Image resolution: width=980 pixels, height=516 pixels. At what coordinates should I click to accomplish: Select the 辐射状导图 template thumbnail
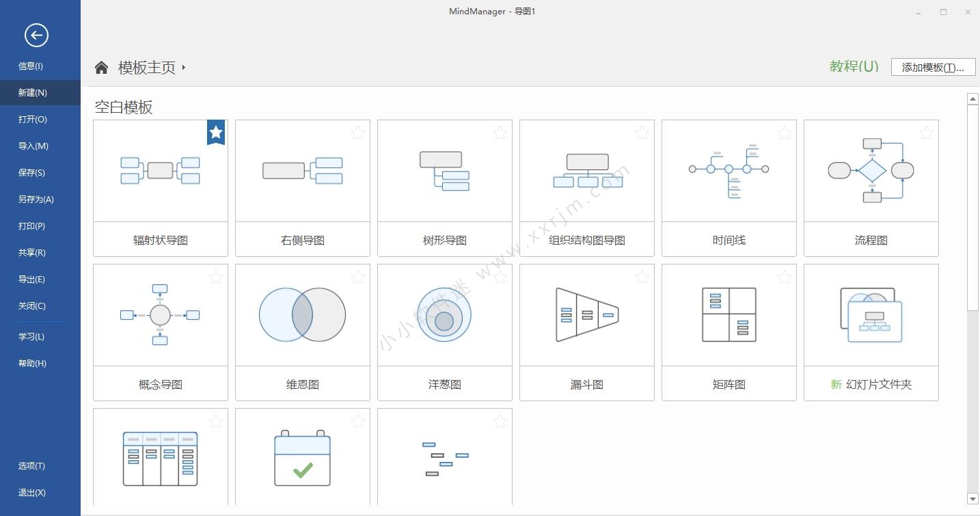(160, 171)
